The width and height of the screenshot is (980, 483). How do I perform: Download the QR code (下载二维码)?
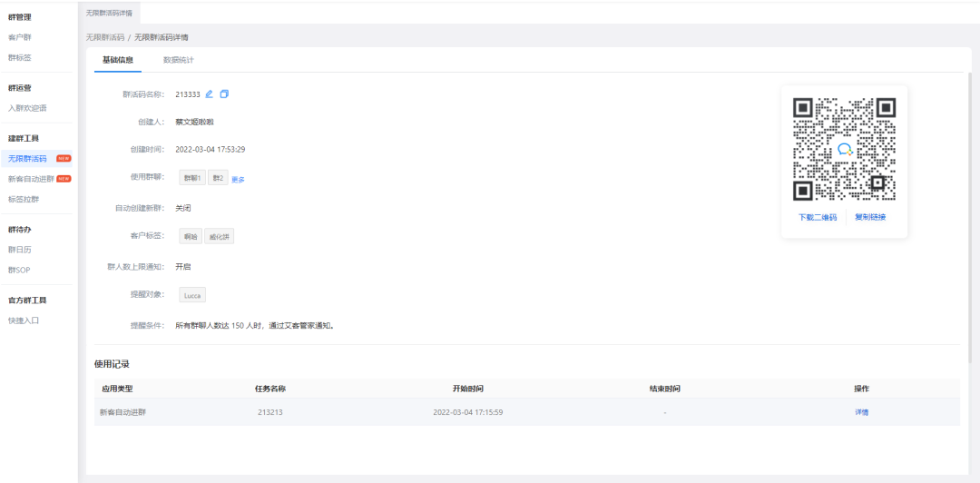818,218
